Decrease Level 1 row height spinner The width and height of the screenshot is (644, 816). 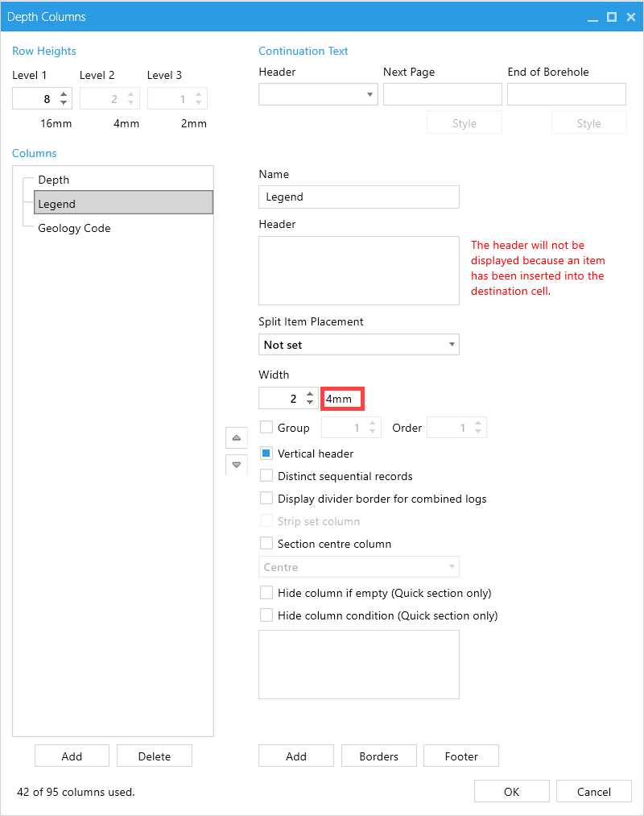[64, 102]
